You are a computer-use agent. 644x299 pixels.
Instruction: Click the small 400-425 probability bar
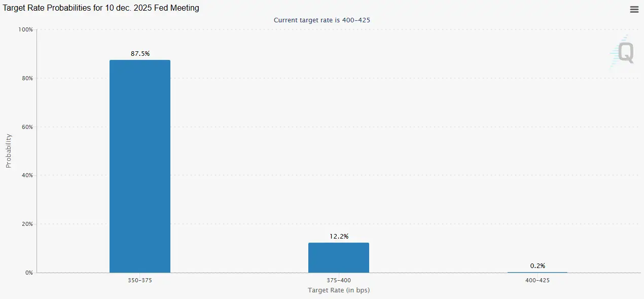(x=537, y=272)
